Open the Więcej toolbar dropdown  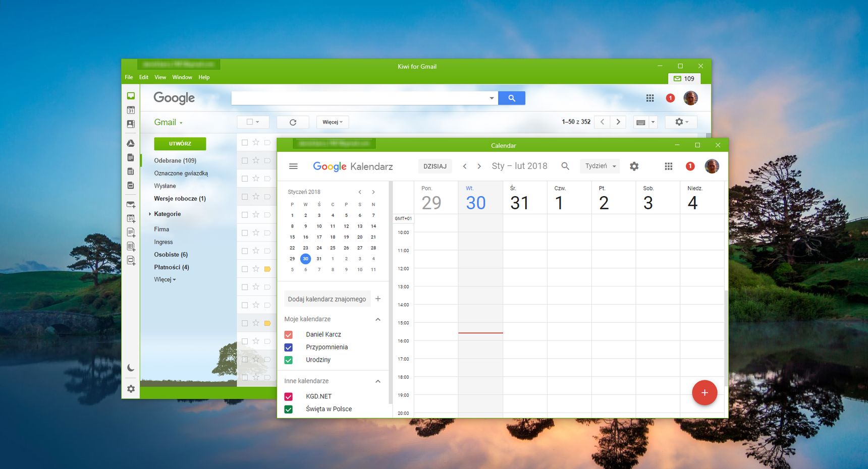click(x=333, y=122)
